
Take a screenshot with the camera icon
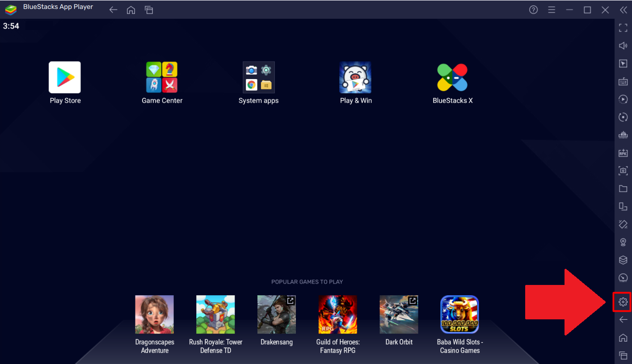pos(623,171)
